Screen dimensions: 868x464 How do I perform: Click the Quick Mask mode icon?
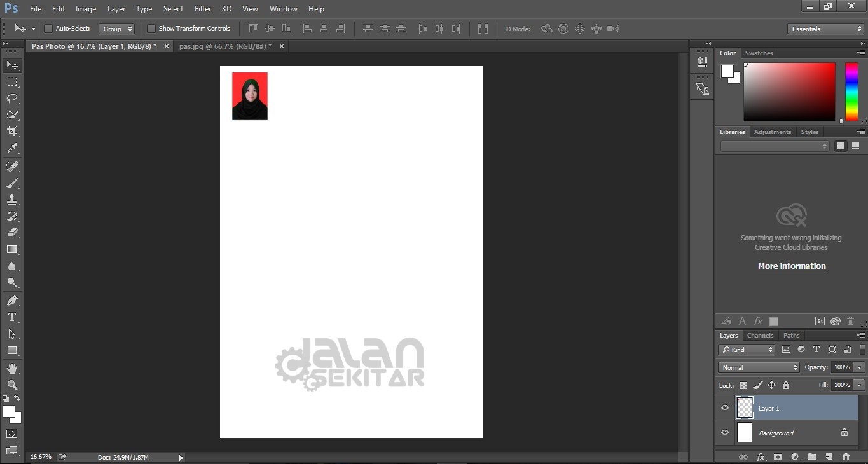point(11,433)
